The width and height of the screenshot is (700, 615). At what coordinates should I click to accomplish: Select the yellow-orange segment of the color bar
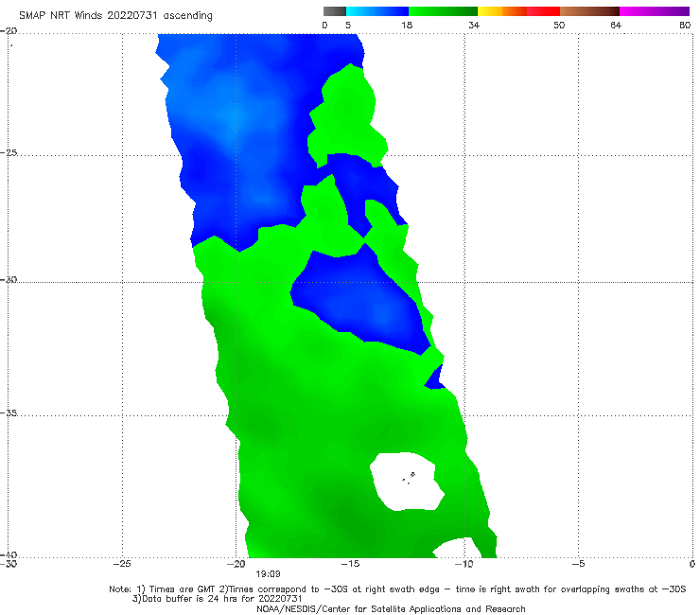tap(502, 11)
